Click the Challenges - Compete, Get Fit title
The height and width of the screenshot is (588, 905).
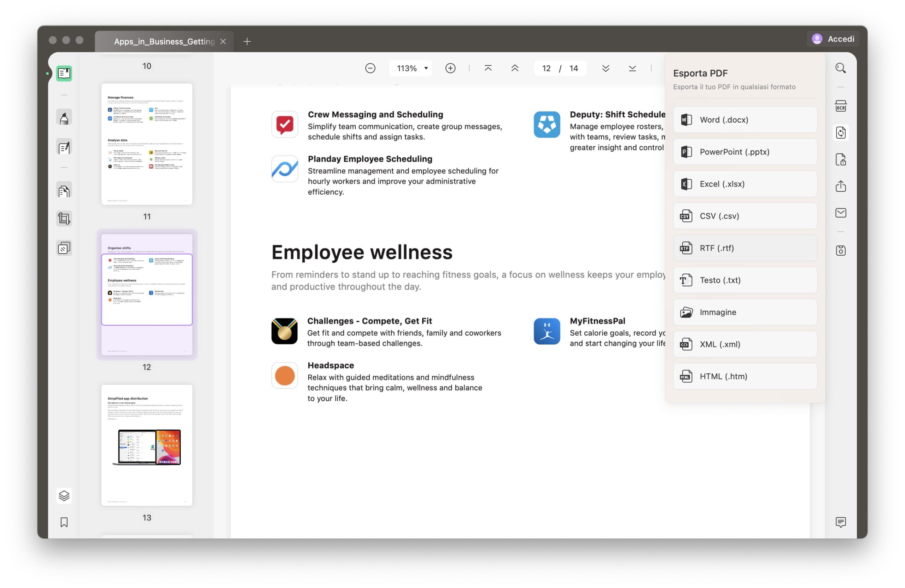point(369,321)
